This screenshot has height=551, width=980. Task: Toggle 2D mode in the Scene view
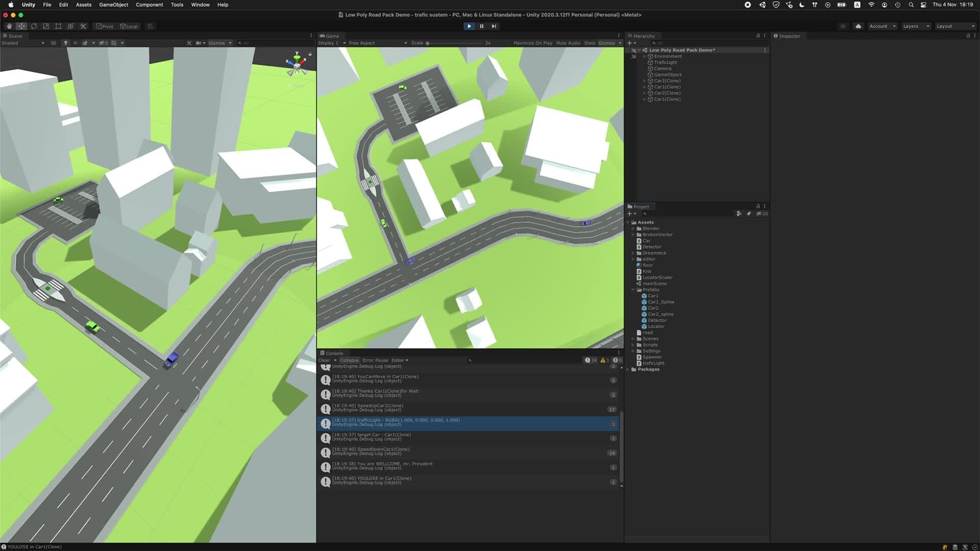coord(53,43)
